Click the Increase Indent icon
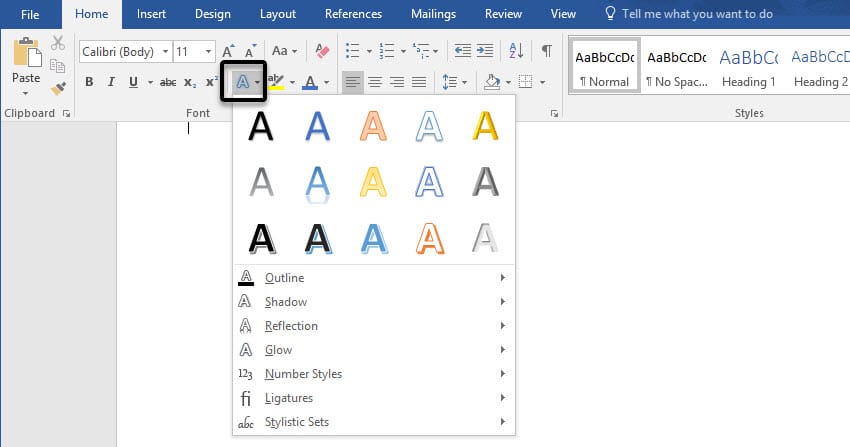Screen dimensions: 850x447 click(485, 51)
